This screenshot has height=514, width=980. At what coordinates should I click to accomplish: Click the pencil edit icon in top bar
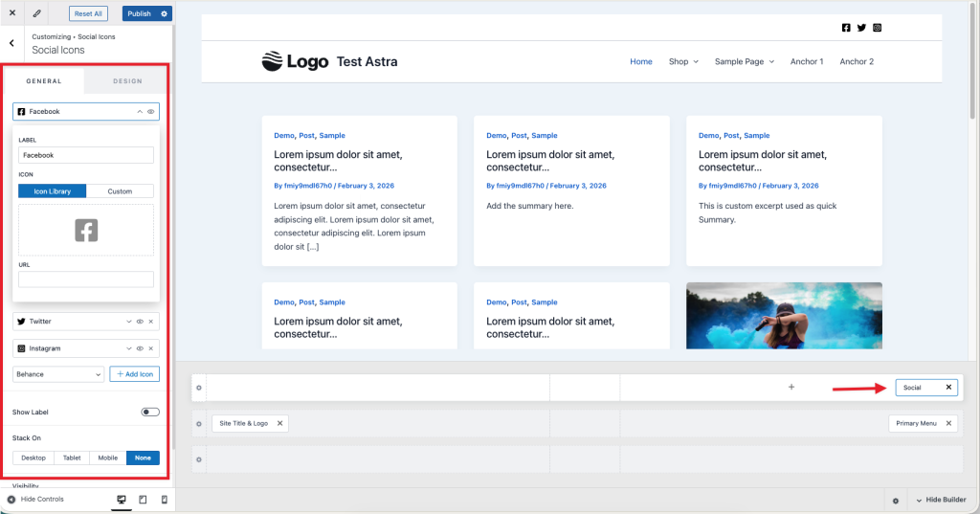[x=37, y=13]
